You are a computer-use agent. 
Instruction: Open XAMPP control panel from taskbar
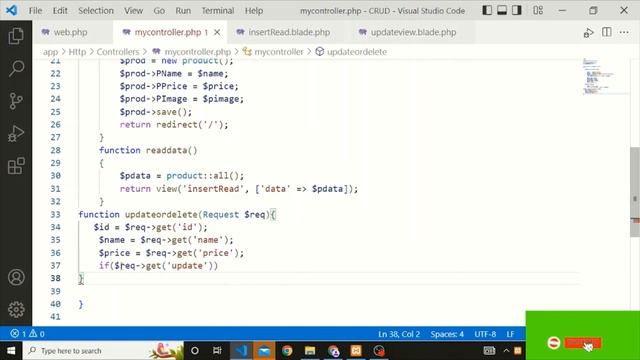click(356, 351)
